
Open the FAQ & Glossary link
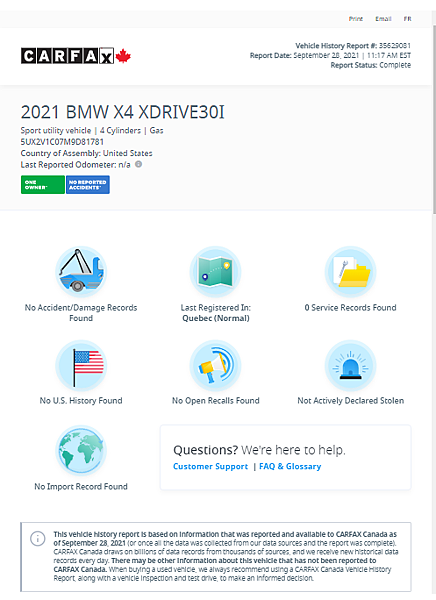290,466
